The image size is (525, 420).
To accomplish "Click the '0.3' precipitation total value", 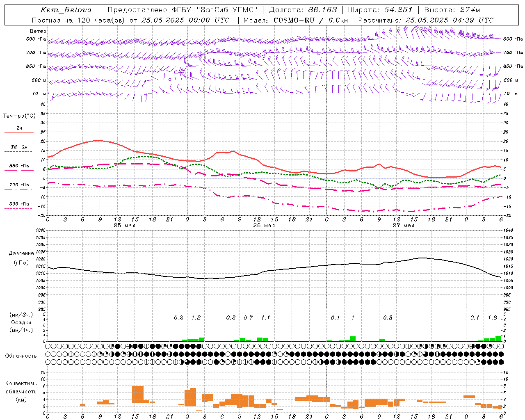I will [388, 317].
